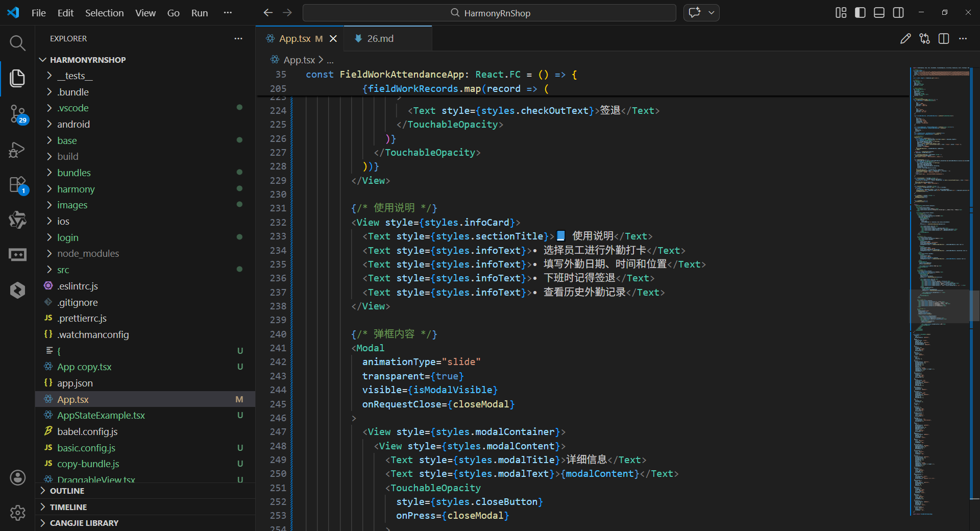The image size is (980, 531).
Task: Click line number 240 in gutter
Action: point(278,334)
